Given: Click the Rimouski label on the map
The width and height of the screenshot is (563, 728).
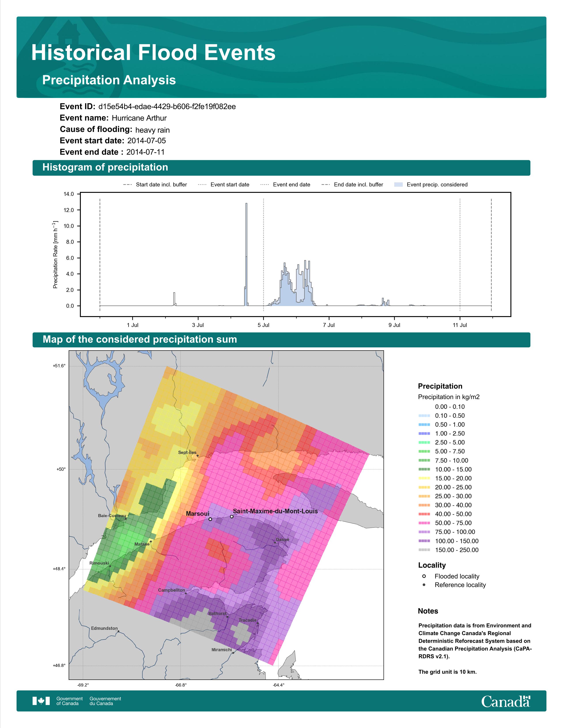Looking at the screenshot, I should [x=99, y=563].
